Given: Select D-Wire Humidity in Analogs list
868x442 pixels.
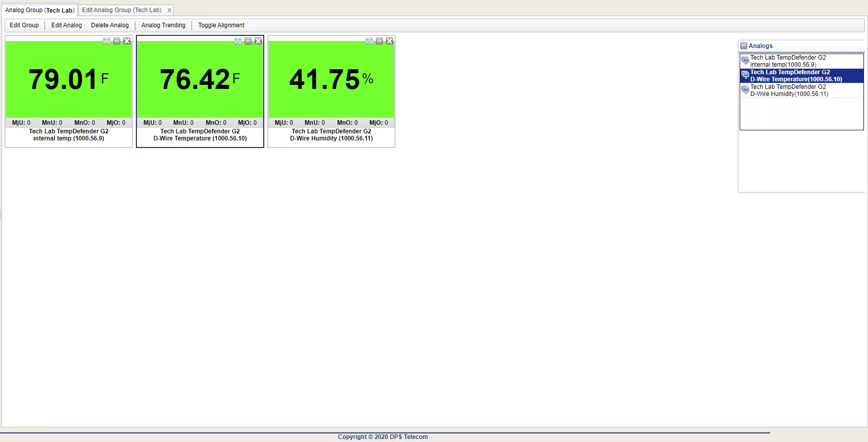Looking at the screenshot, I should coord(789,90).
